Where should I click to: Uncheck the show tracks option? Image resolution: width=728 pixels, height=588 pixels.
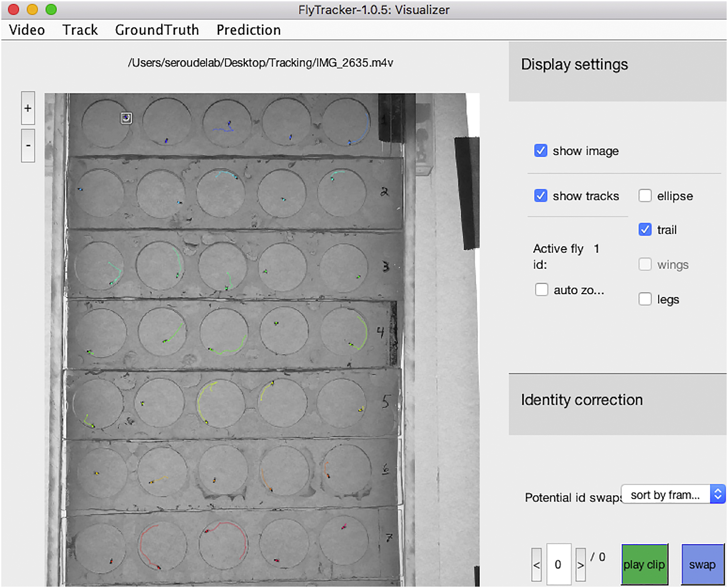point(540,196)
